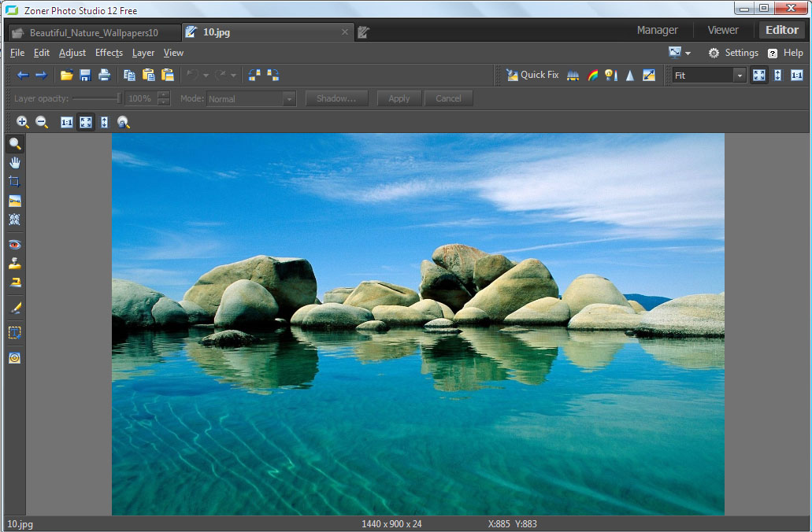The height and width of the screenshot is (532, 812).
Task: Expand the Redo history arrow
Action: pyautogui.click(x=234, y=76)
